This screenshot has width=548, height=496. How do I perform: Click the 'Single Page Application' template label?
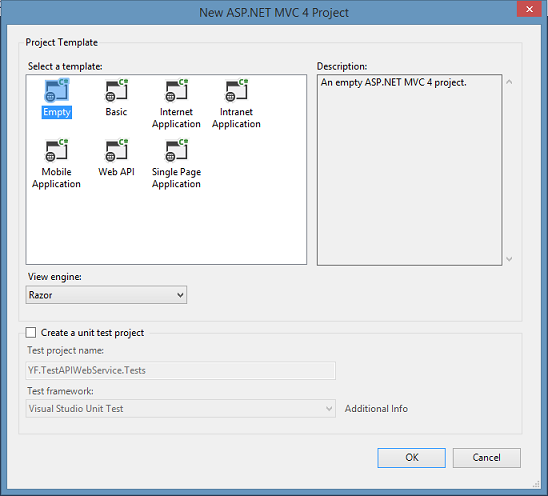[x=176, y=178]
